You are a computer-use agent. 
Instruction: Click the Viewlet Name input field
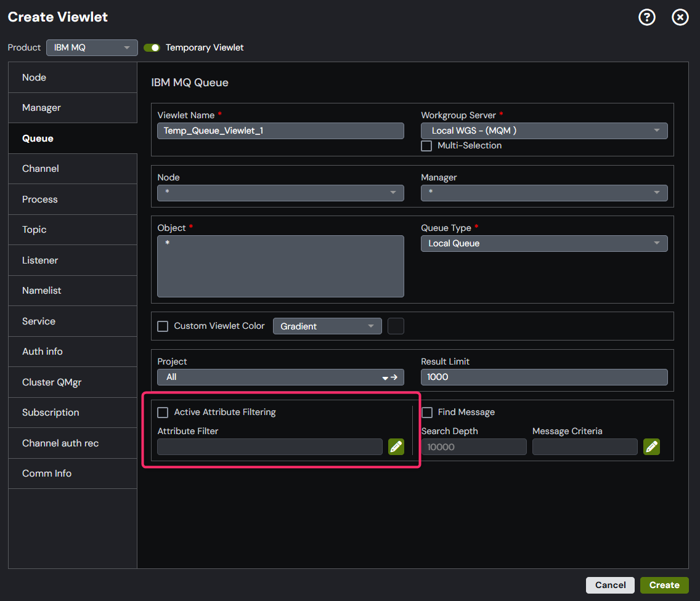click(x=280, y=131)
